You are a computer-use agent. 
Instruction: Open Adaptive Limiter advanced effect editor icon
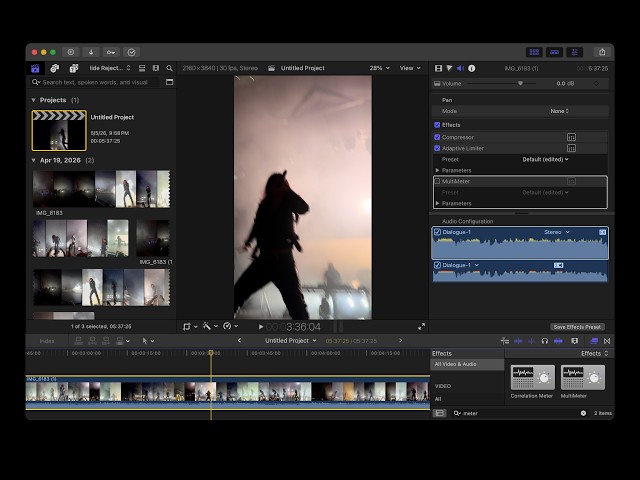point(571,148)
